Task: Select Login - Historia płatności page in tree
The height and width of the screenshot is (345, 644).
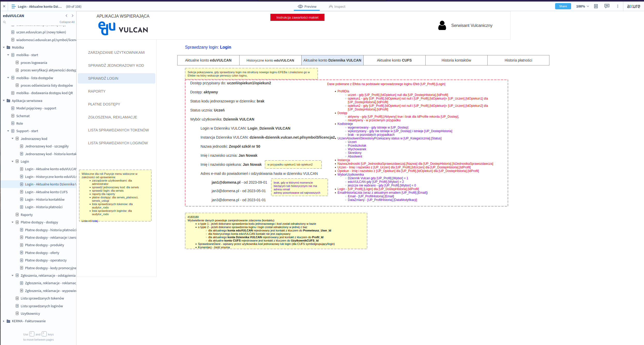Action: 44,207
